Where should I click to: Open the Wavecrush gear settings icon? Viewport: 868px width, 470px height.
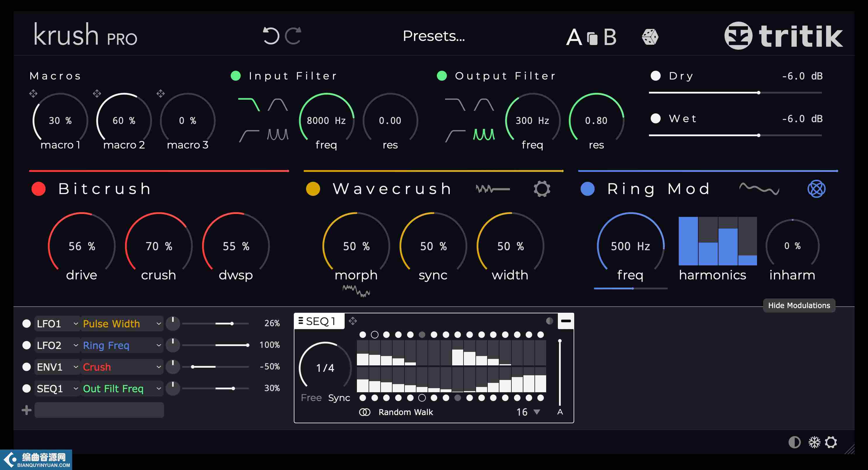(x=542, y=189)
